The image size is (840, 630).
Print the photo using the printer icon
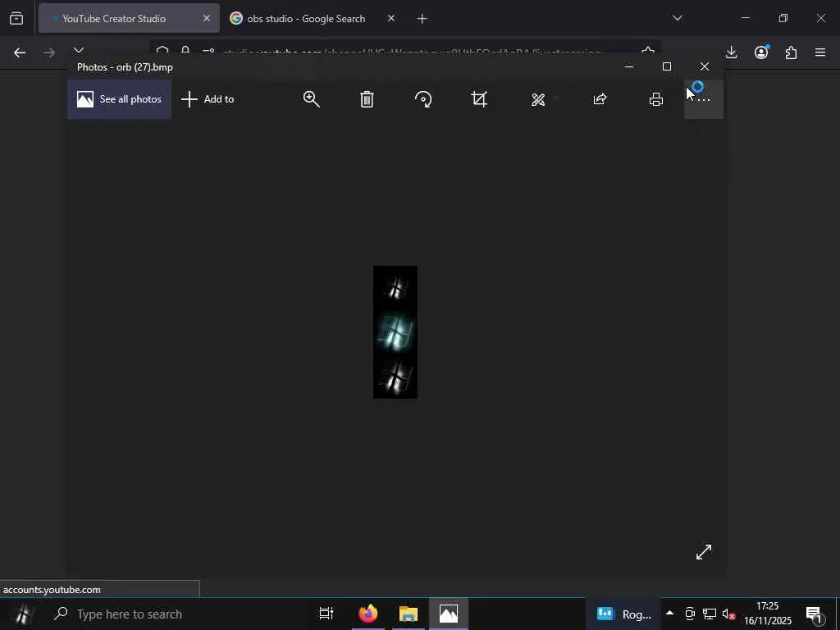pos(656,99)
